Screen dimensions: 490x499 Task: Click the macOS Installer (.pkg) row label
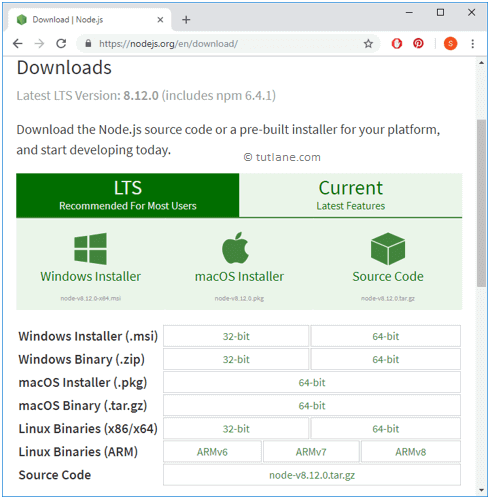[83, 383]
